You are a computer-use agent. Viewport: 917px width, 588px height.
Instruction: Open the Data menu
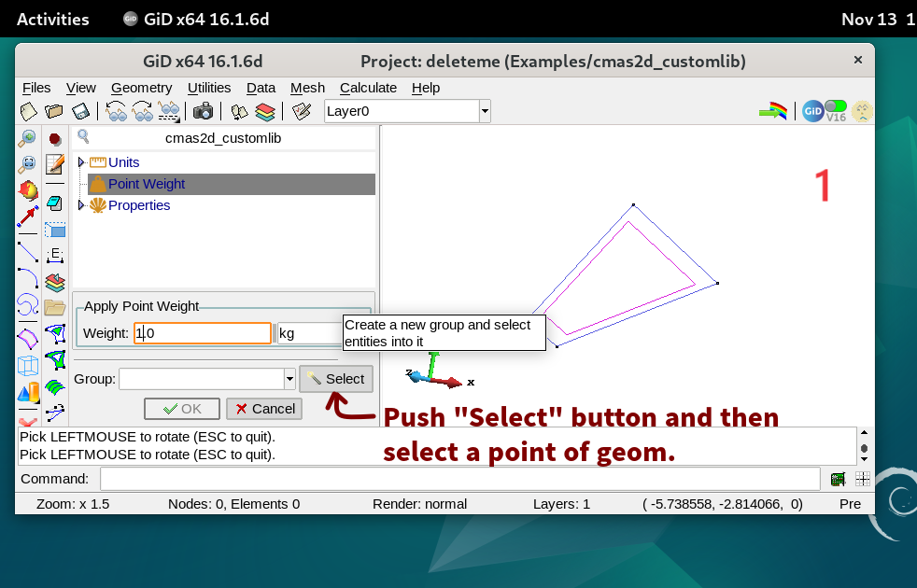pos(261,88)
